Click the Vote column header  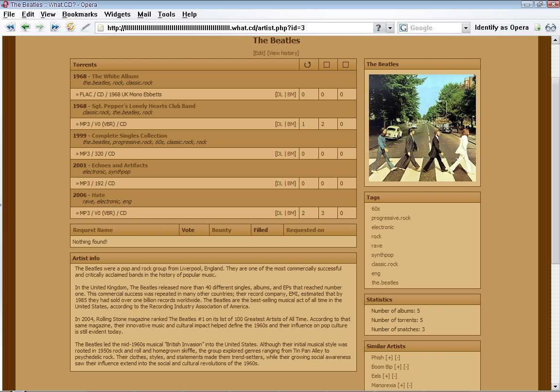tap(188, 230)
